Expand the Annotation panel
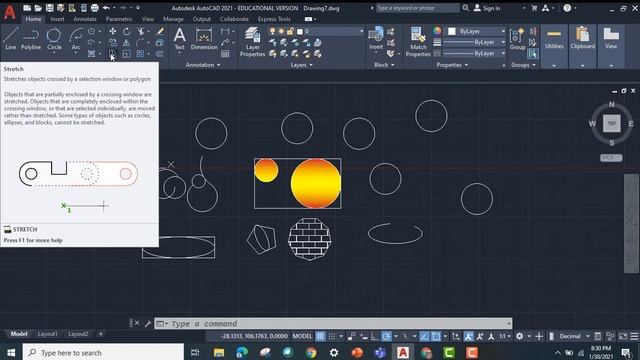 (x=203, y=65)
